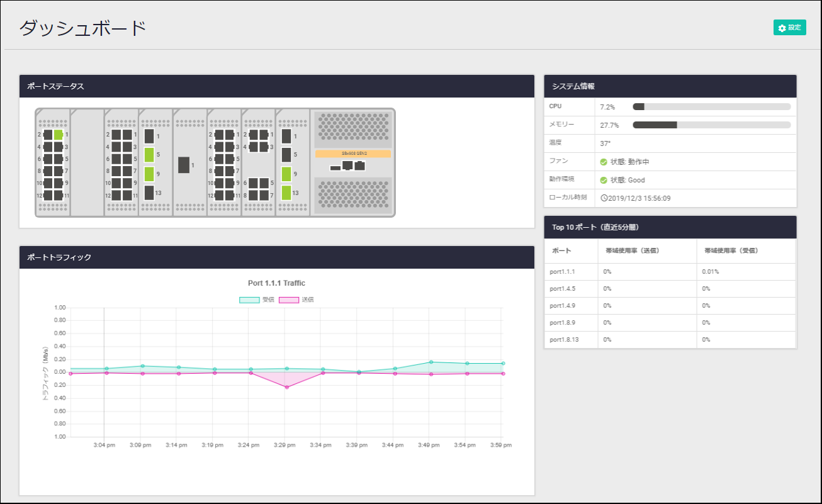This screenshot has height=504, width=822.
Task: Open the 設定 settings button
Action: [789, 28]
